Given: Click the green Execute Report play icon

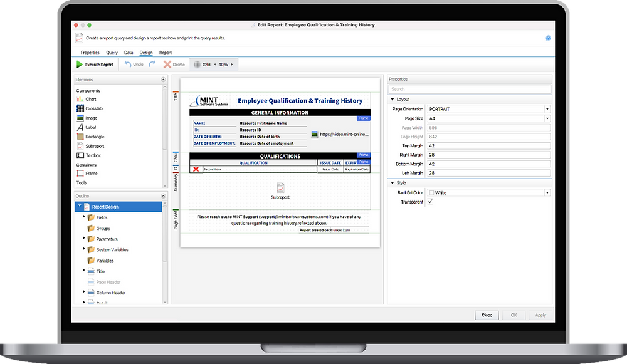Looking at the screenshot, I should click(80, 65).
